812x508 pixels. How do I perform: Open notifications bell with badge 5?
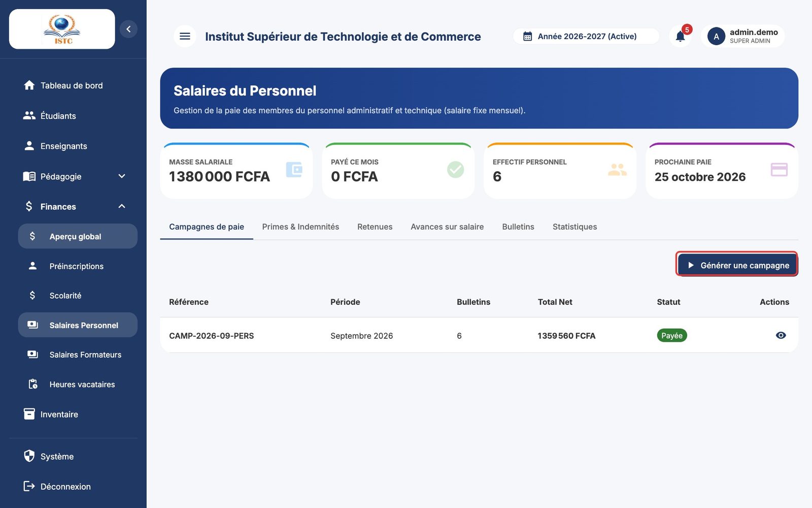(681, 36)
